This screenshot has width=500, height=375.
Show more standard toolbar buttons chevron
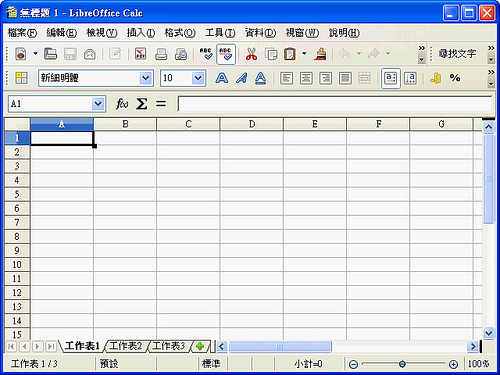tap(422, 48)
